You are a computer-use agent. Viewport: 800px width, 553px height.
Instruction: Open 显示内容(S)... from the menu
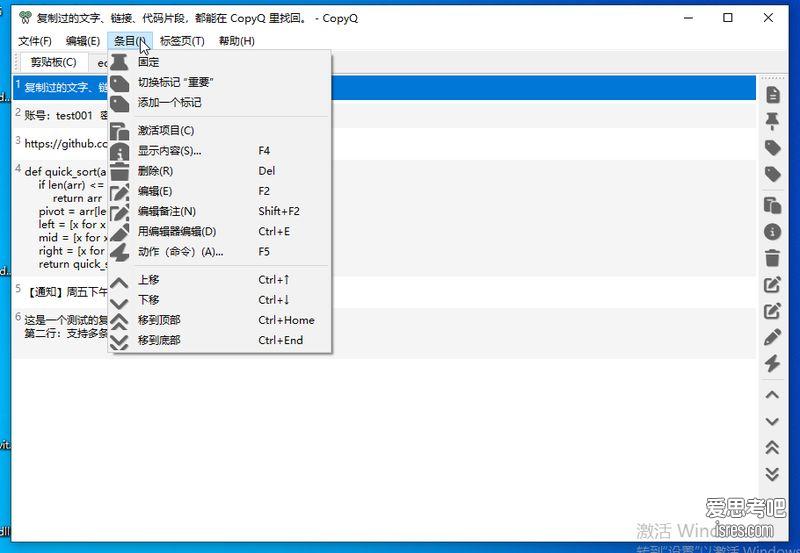[220, 151]
